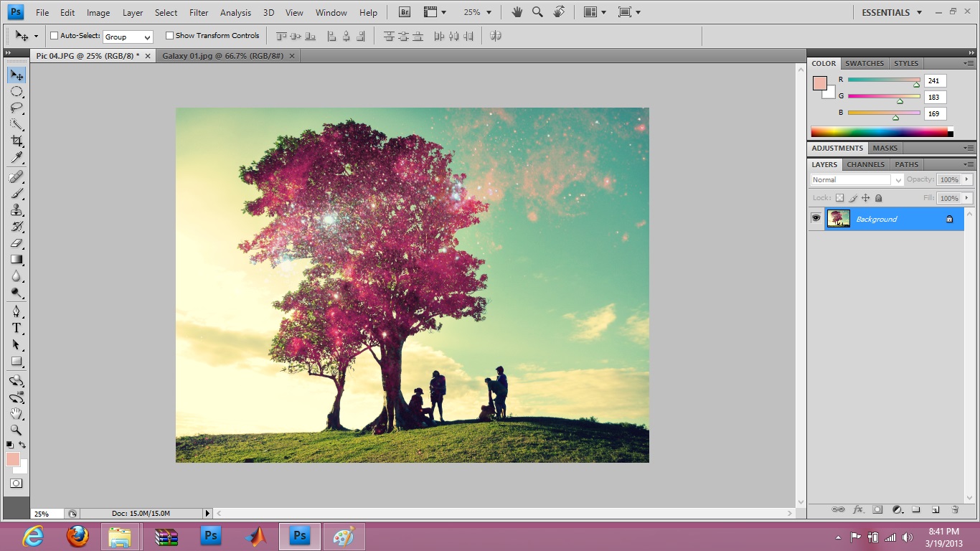This screenshot has width=980, height=551.
Task: Open Firefox from the Windows taskbar
Action: point(77,536)
